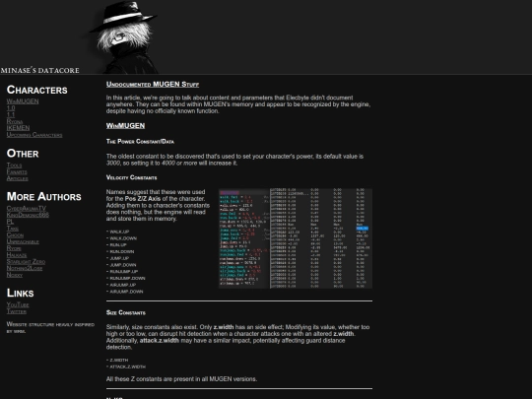Click the Undocumented MUGEN Stuff heading
The height and width of the screenshot is (399, 532).
(x=153, y=84)
